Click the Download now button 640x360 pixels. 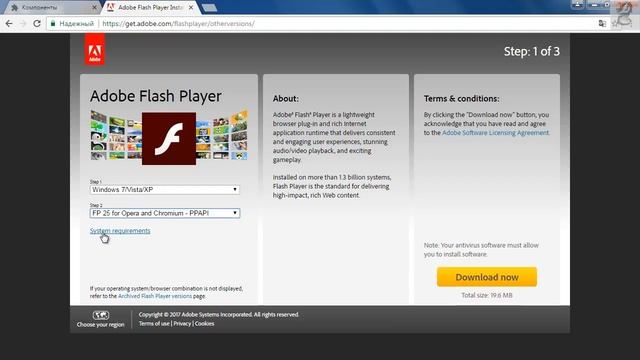point(487,277)
